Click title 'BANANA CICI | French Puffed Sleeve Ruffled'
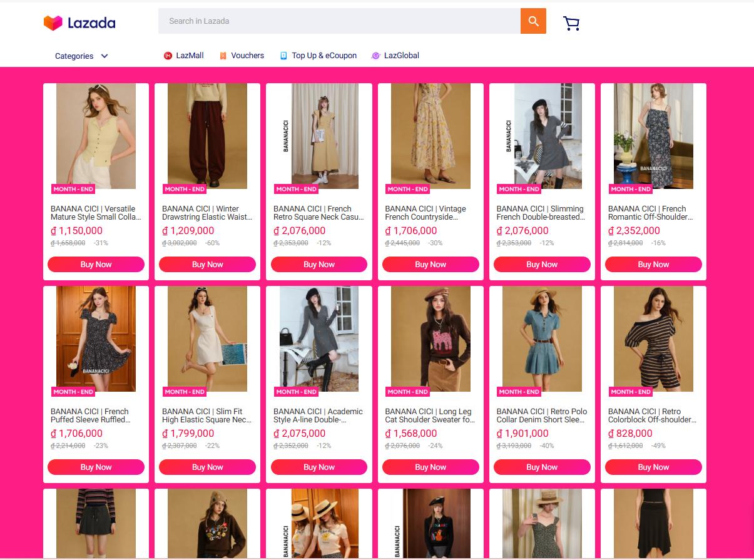 click(91, 416)
